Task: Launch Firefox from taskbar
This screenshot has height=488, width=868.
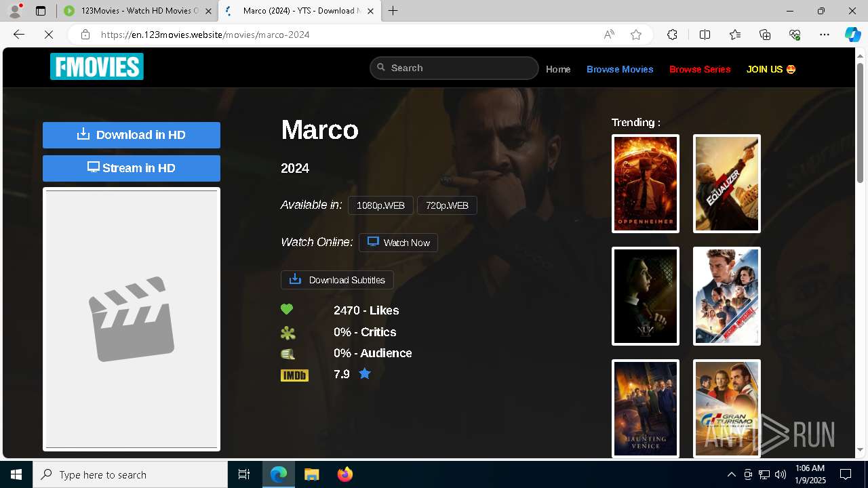Action: coord(344,474)
